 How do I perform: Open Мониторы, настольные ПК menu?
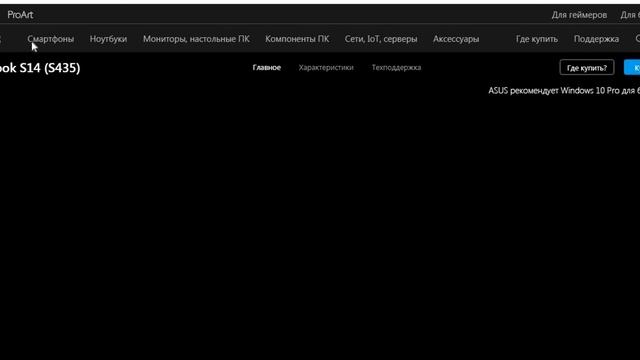click(196, 39)
